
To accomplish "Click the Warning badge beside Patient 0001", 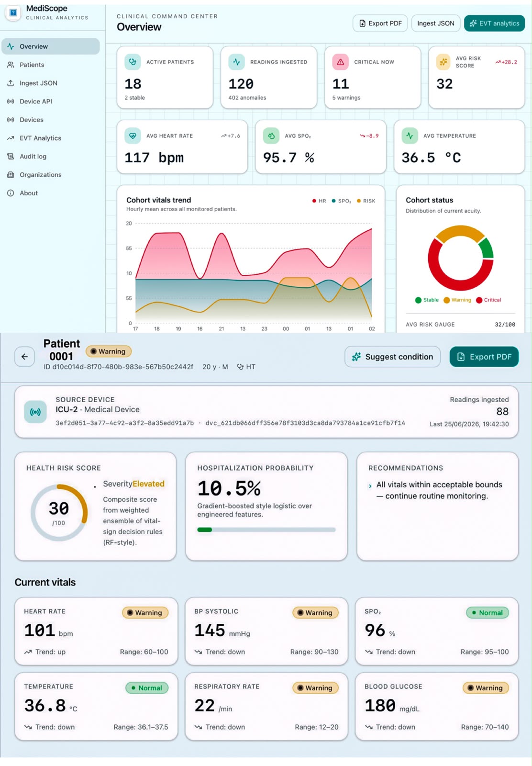I will tap(109, 351).
